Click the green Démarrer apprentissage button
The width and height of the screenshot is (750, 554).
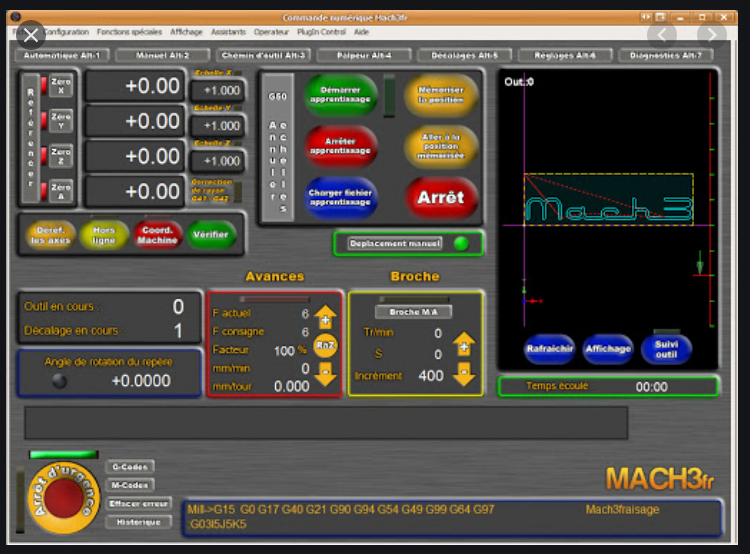click(x=341, y=95)
